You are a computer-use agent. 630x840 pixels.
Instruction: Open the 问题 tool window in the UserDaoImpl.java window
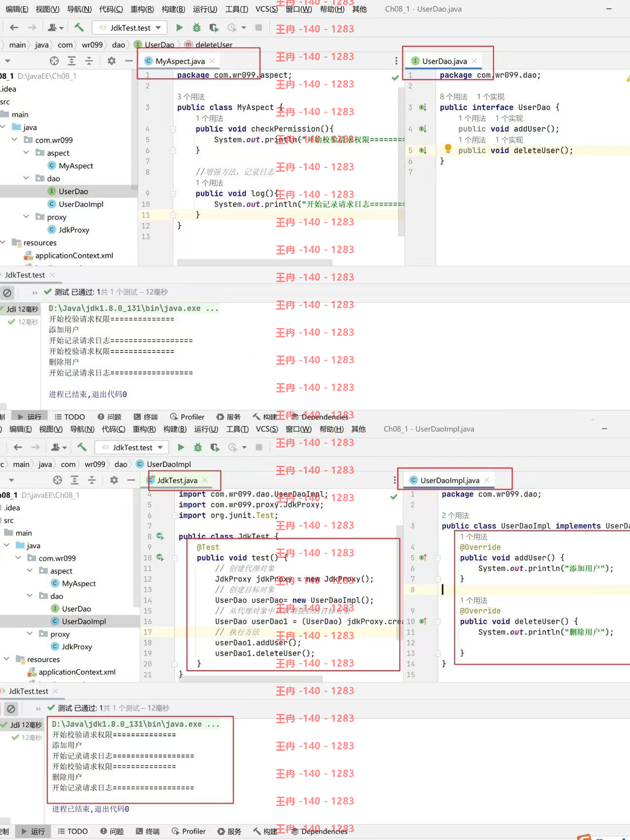112,831
